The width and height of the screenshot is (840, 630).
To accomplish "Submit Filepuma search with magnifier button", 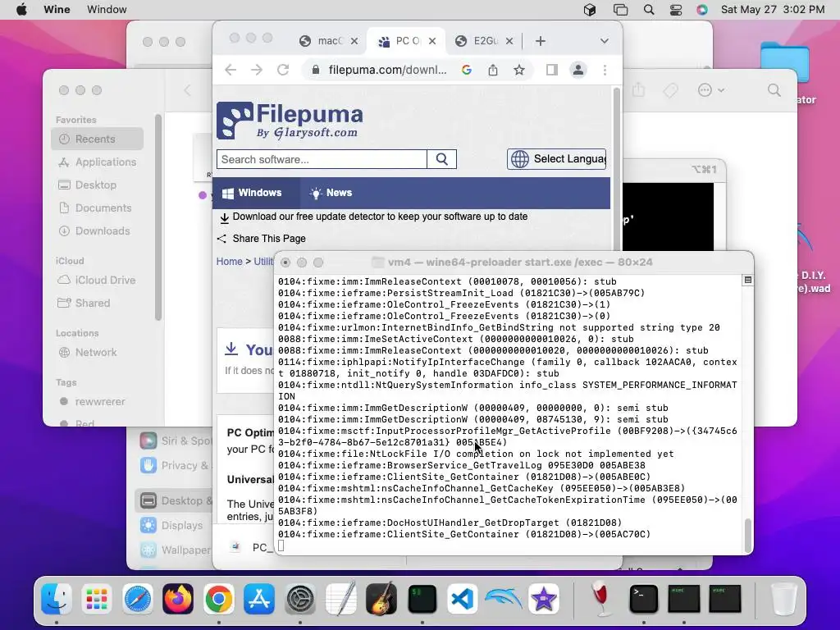I will (x=442, y=159).
